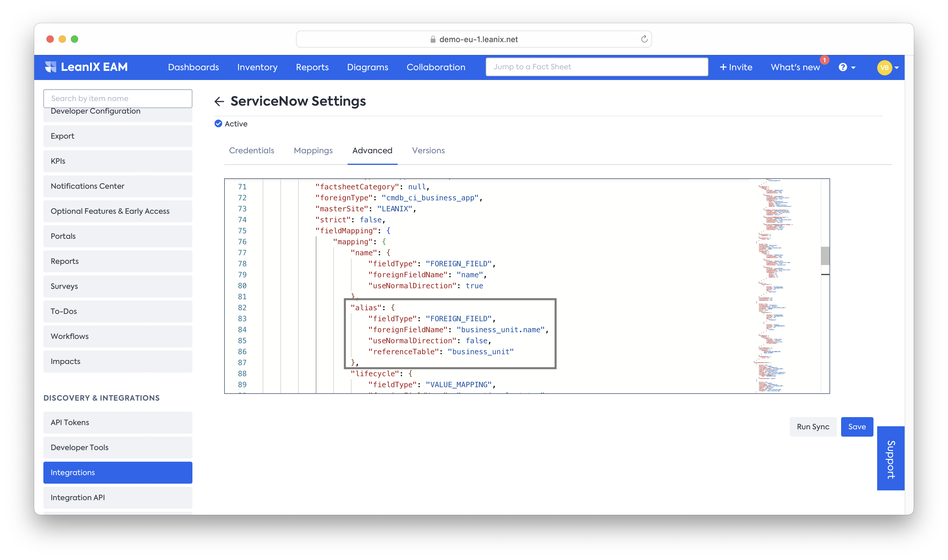
Task: Open the Inventory menu
Action: pyautogui.click(x=257, y=67)
